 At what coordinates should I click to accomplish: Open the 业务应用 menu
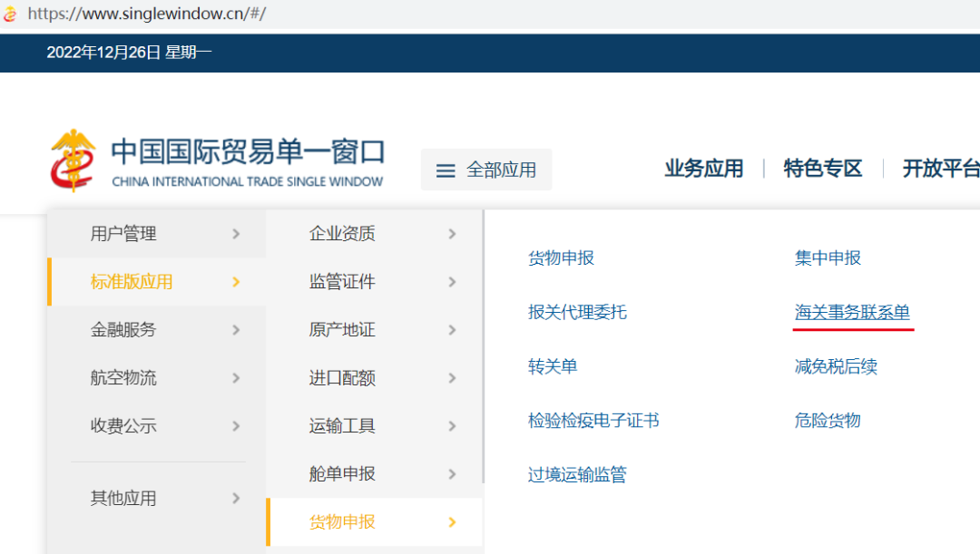(705, 168)
